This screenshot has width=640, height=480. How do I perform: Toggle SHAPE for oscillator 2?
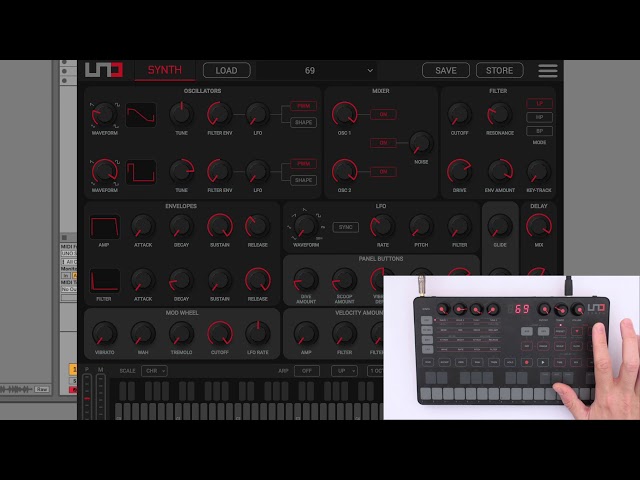[x=303, y=180]
